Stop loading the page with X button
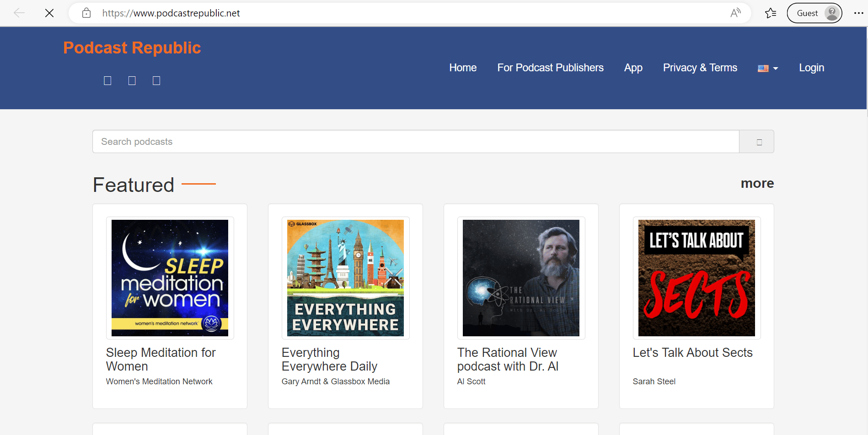This screenshot has height=435, width=868. [49, 13]
